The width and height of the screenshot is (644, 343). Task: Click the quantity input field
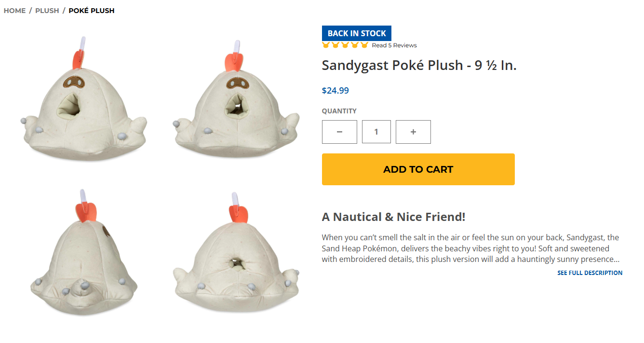(x=376, y=132)
